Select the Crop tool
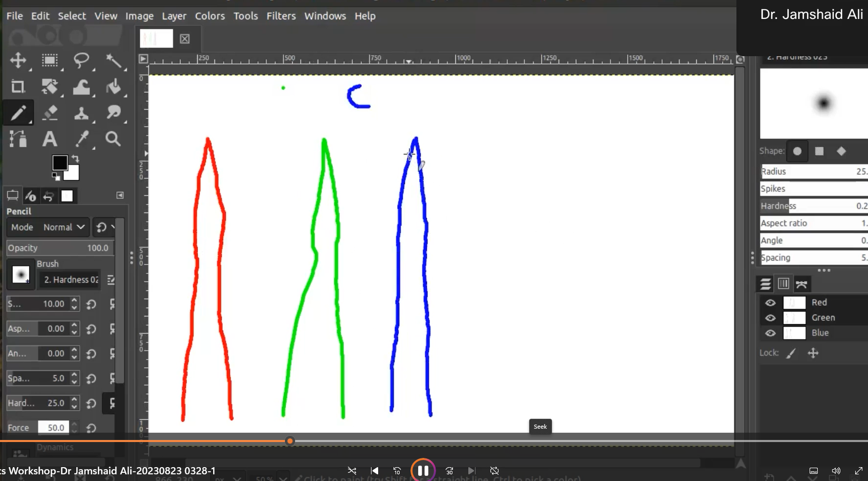The height and width of the screenshot is (481, 868). pyautogui.click(x=18, y=86)
